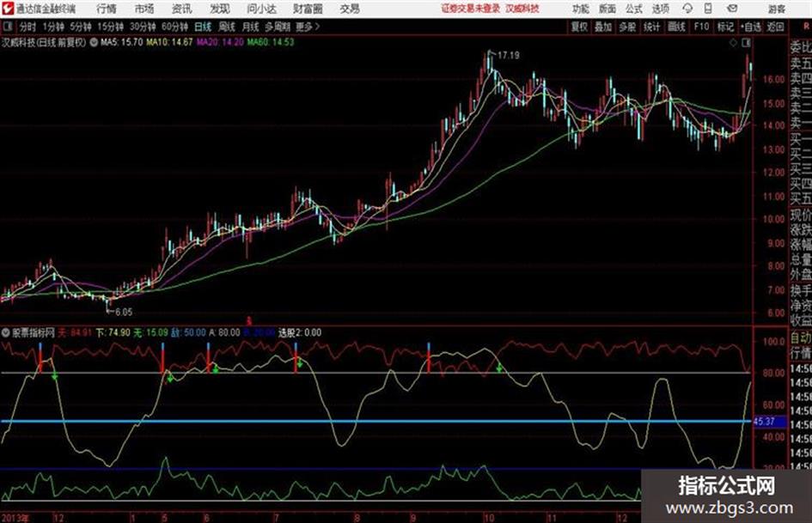Switch to the 周线 weekly period
This screenshot has height=523, width=812.
pyautogui.click(x=227, y=27)
